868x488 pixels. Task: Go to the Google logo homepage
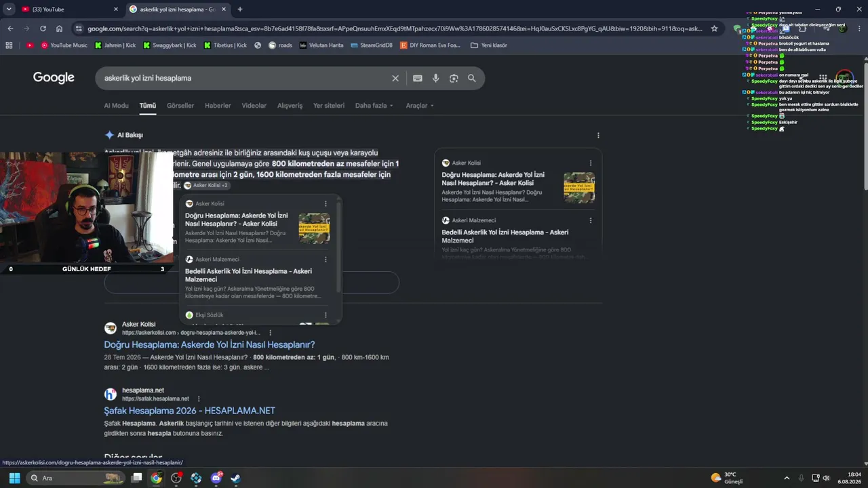click(x=54, y=78)
